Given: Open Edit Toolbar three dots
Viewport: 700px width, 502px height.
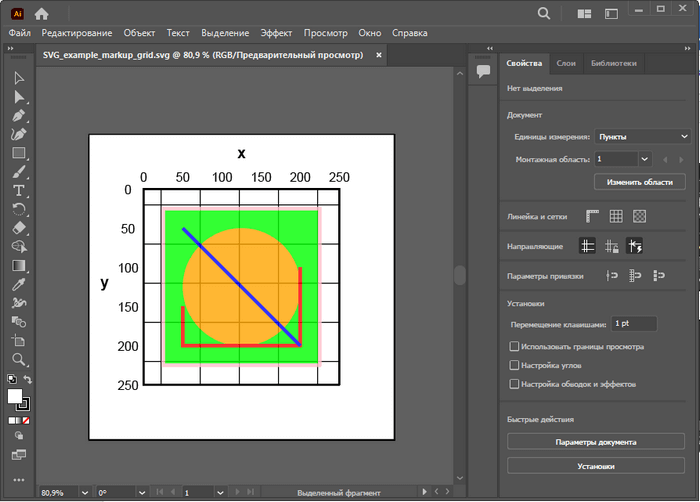Looking at the screenshot, I should (19, 480).
